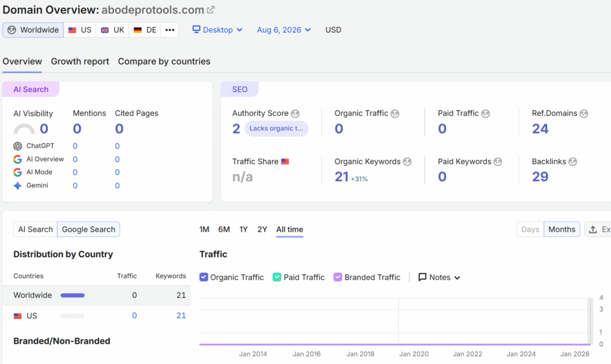Click the export upload icon

coord(593,230)
